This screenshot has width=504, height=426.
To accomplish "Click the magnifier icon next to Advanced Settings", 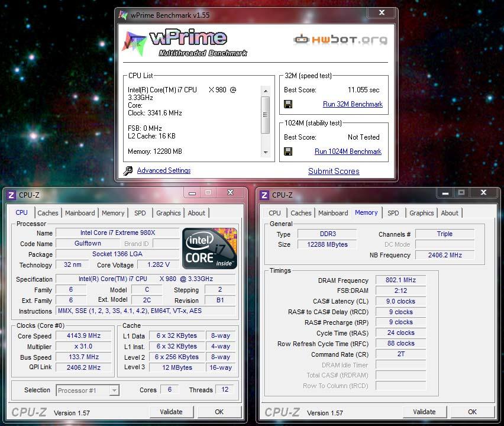I will [x=128, y=171].
